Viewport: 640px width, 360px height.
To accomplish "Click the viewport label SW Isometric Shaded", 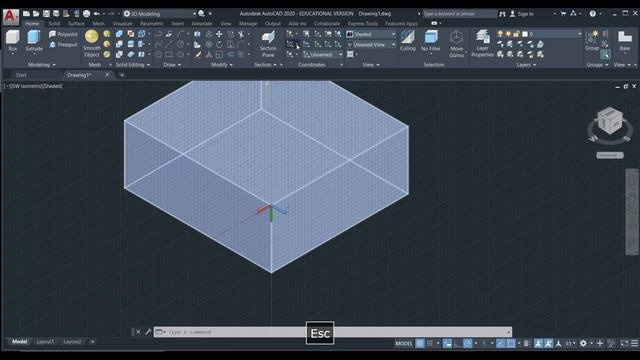I will (33, 86).
